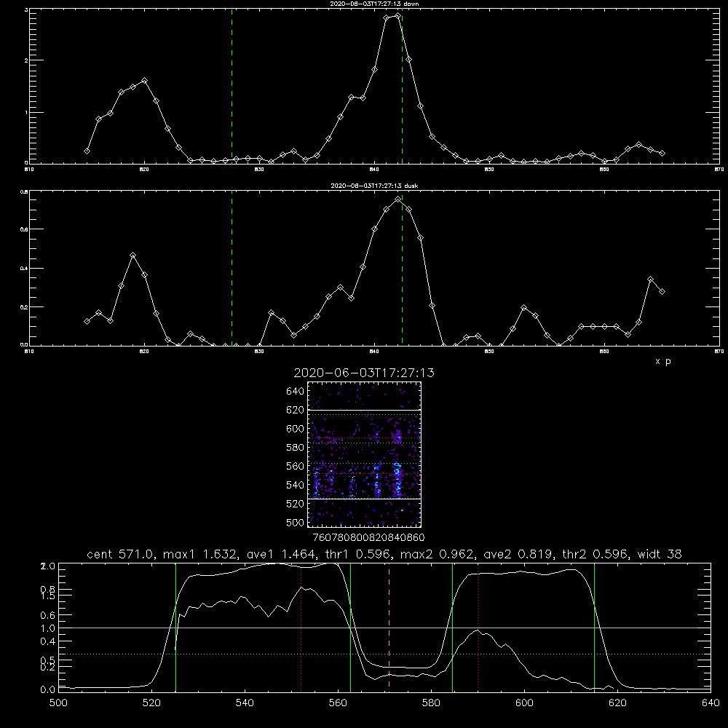
Task: Select the brightest emission column in the heat map
Action: coord(397,480)
